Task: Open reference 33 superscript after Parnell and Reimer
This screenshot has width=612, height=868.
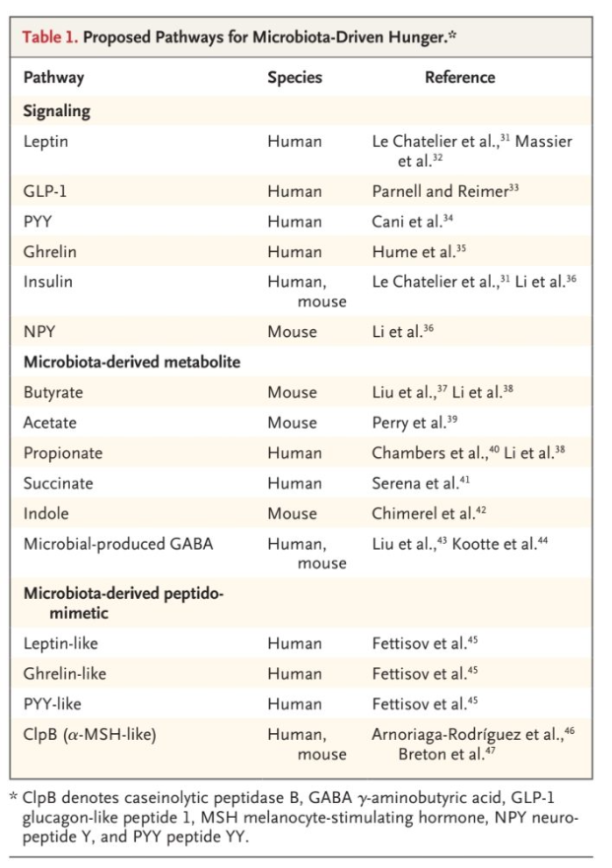Action: click(x=514, y=187)
